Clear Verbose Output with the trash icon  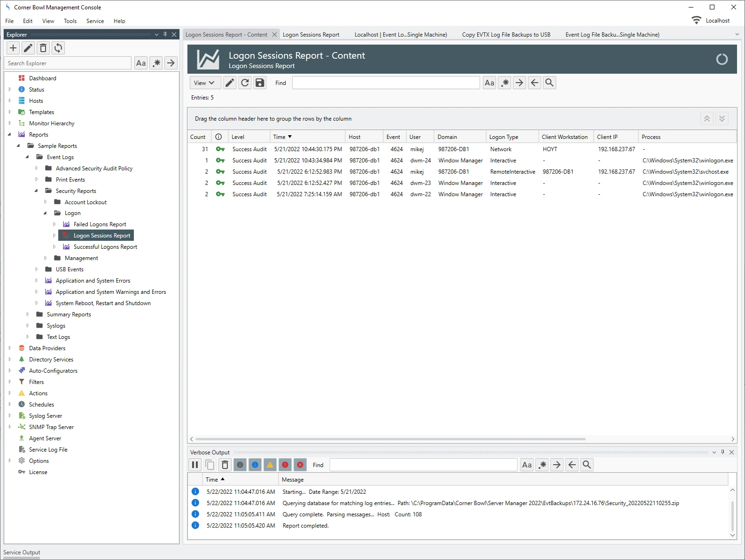coord(225,465)
